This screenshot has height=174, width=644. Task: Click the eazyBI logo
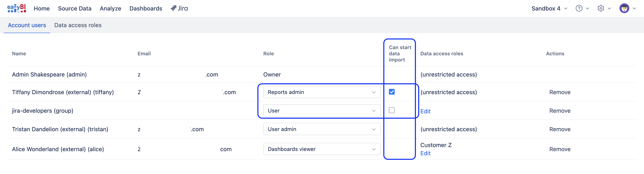pyautogui.click(x=17, y=8)
